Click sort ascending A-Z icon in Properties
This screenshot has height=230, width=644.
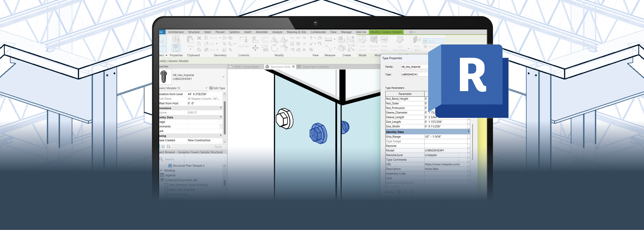tap(163, 146)
